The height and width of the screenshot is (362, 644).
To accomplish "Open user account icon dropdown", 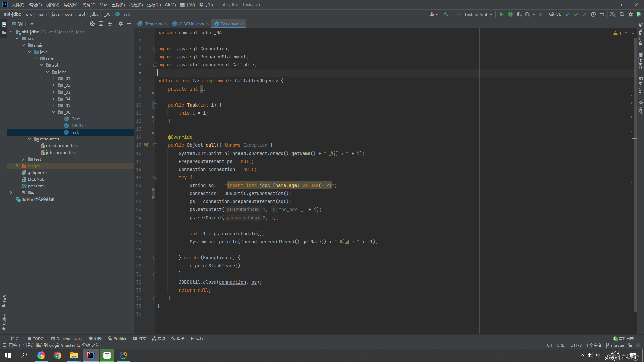I will tap(434, 14).
